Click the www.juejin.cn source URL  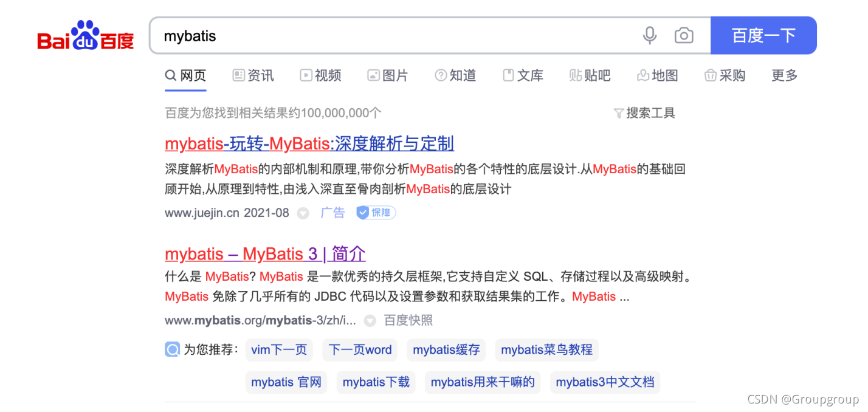(x=202, y=213)
